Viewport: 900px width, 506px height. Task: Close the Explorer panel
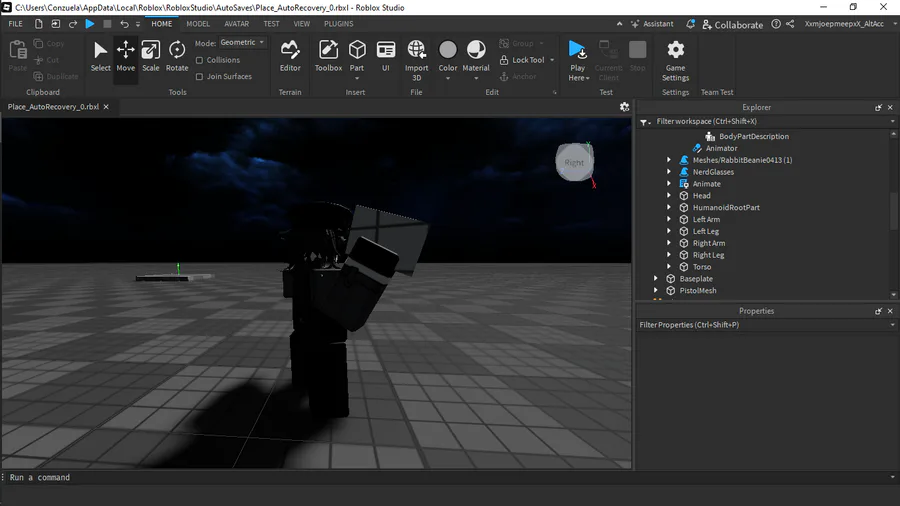pyautogui.click(x=890, y=107)
